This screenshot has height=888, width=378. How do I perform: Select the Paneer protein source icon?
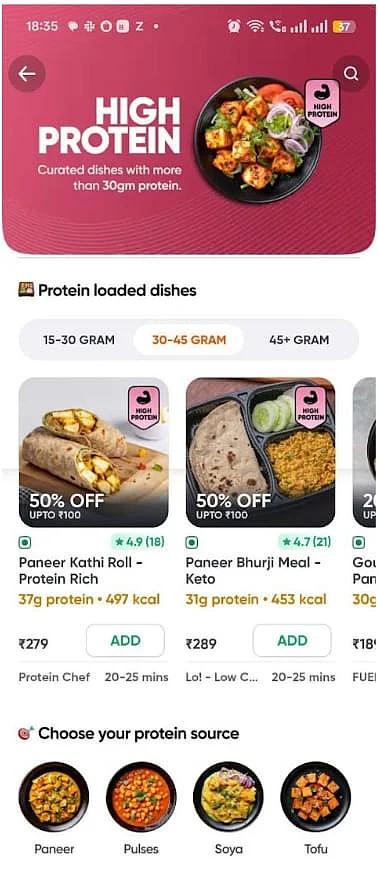click(x=54, y=797)
